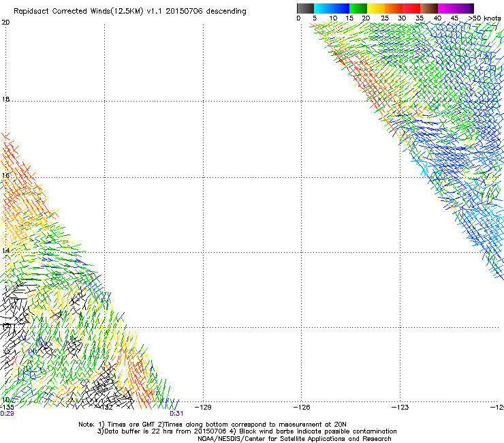
Task: Click the '25' label under the color bar
Action: pos(385,18)
